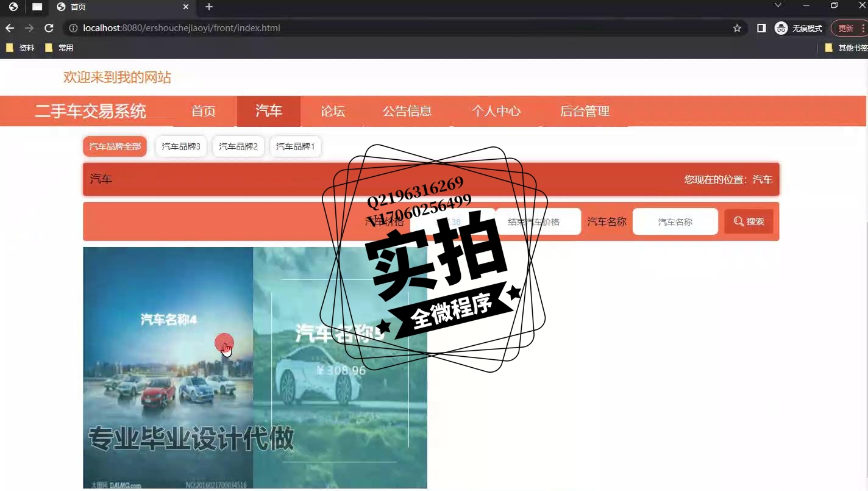View site information icon in address bar

point(73,28)
